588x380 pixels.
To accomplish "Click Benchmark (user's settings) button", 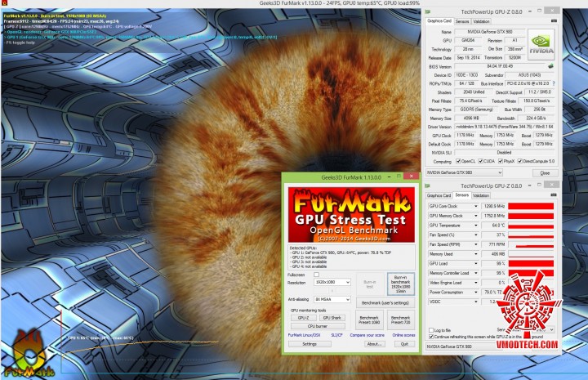I will pyautogui.click(x=385, y=302).
